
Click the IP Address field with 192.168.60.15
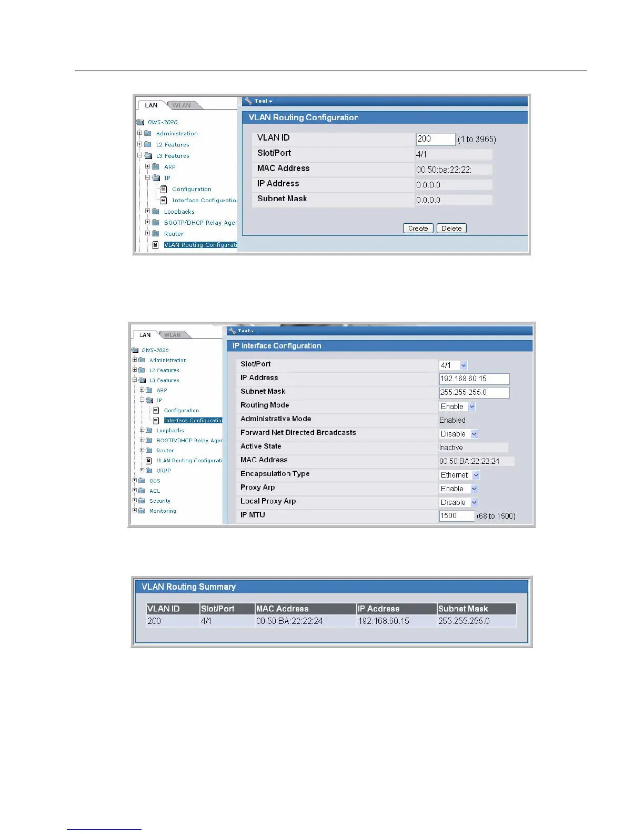point(474,379)
